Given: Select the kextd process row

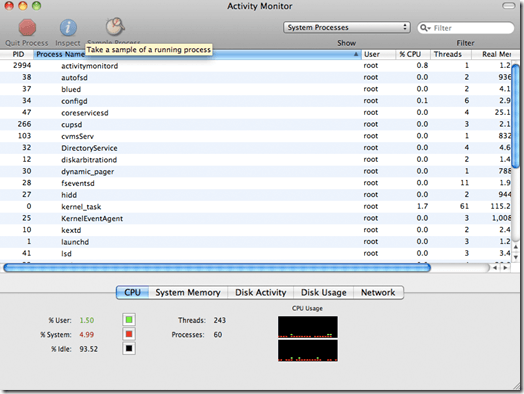Looking at the screenshot, I should pos(256,230).
